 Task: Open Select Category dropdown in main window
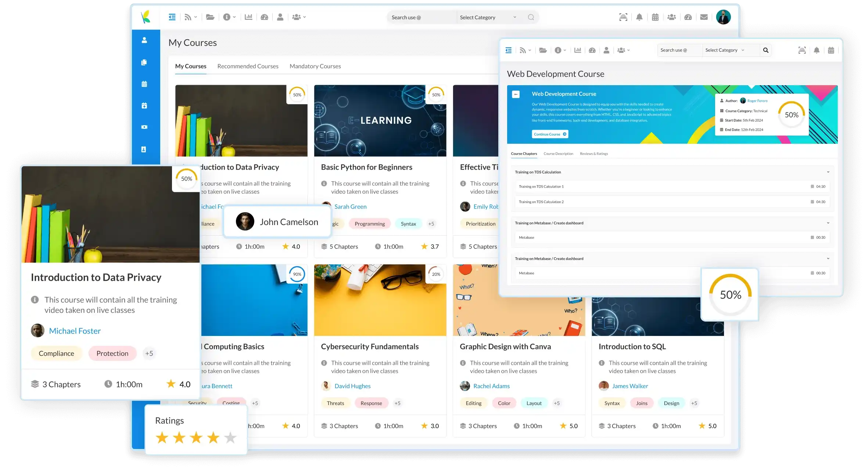(488, 17)
